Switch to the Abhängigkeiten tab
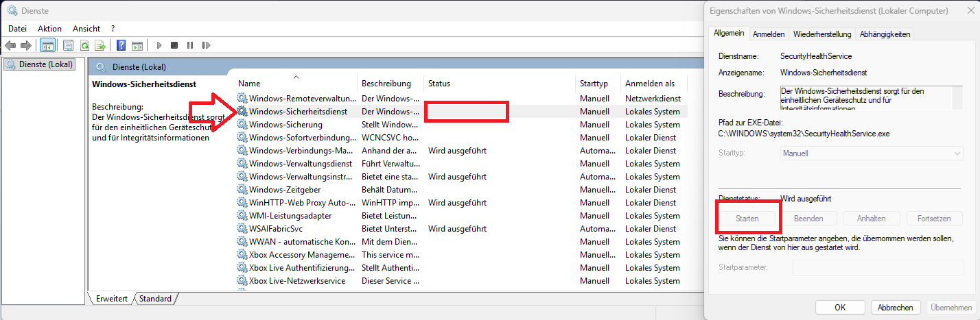980x320 pixels. [885, 34]
